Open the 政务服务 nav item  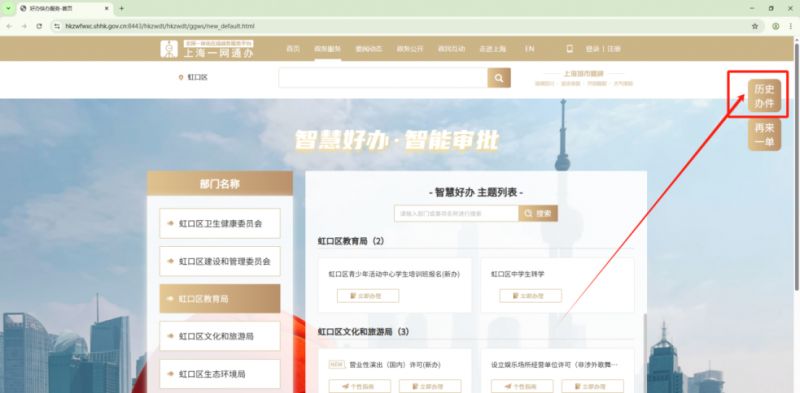(328, 49)
